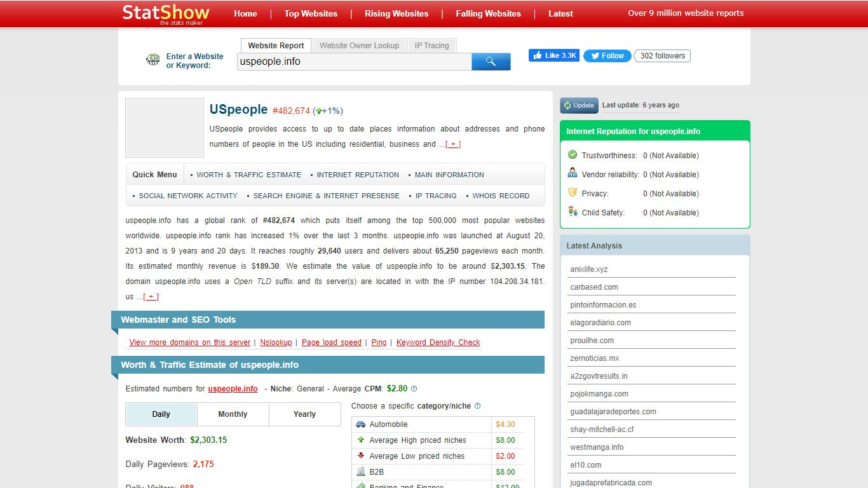The image size is (868, 488).
Task: Click the Average High priced niches arrow icon
Action: [x=361, y=440]
